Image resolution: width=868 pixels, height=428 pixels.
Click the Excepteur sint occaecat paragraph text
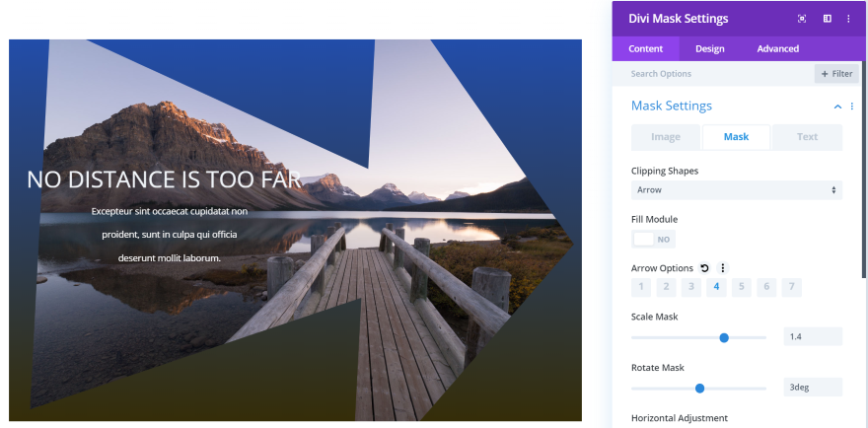(170, 235)
